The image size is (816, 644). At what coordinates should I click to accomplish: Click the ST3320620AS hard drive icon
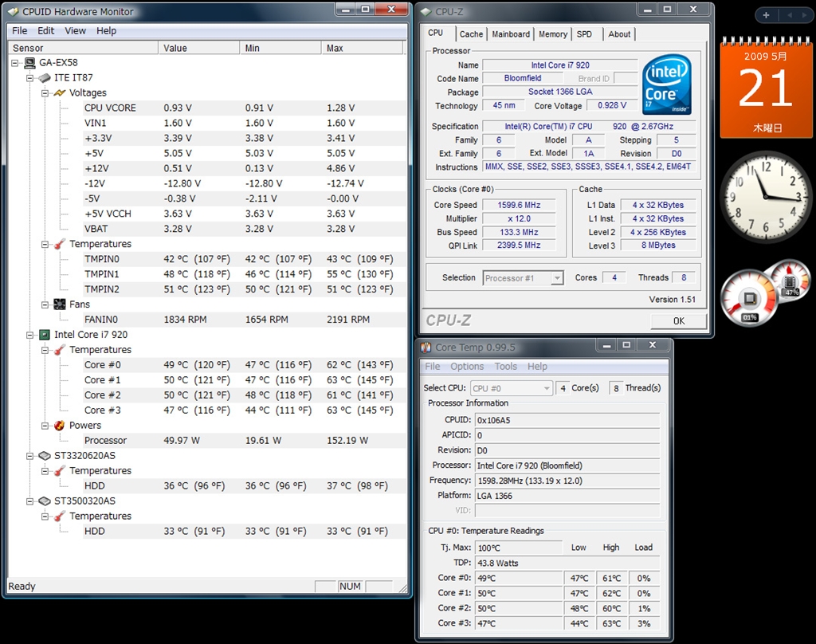coord(45,456)
